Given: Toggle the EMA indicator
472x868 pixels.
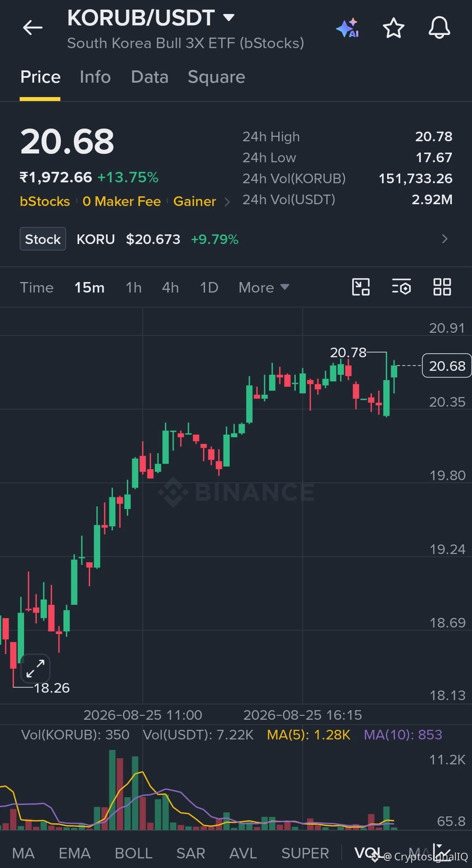Looking at the screenshot, I should pos(75,853).
